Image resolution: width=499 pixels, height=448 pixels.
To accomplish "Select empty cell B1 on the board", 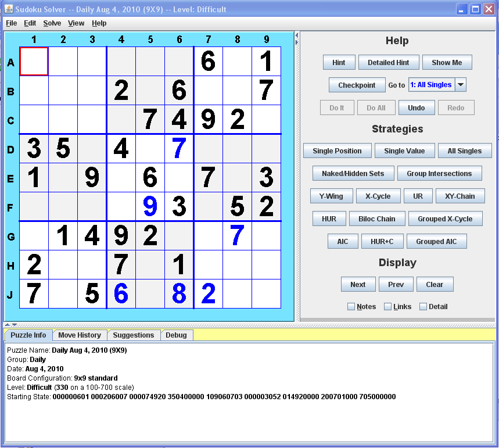I will 34,91.
